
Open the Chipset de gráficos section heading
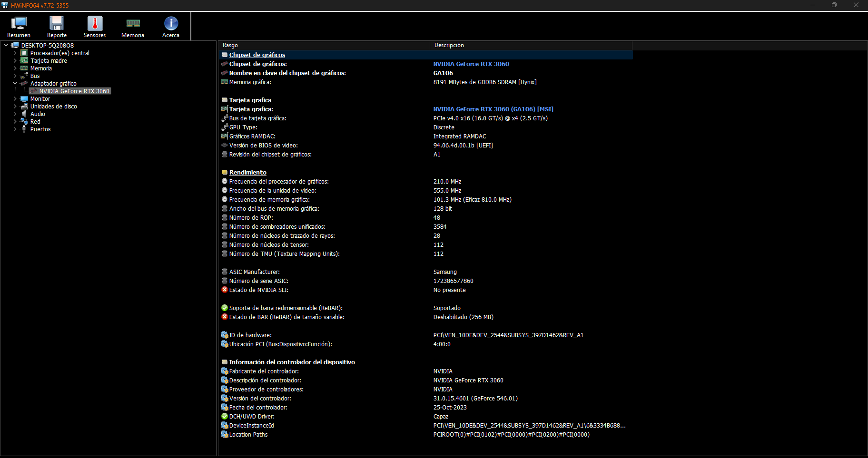click(257, 55)
